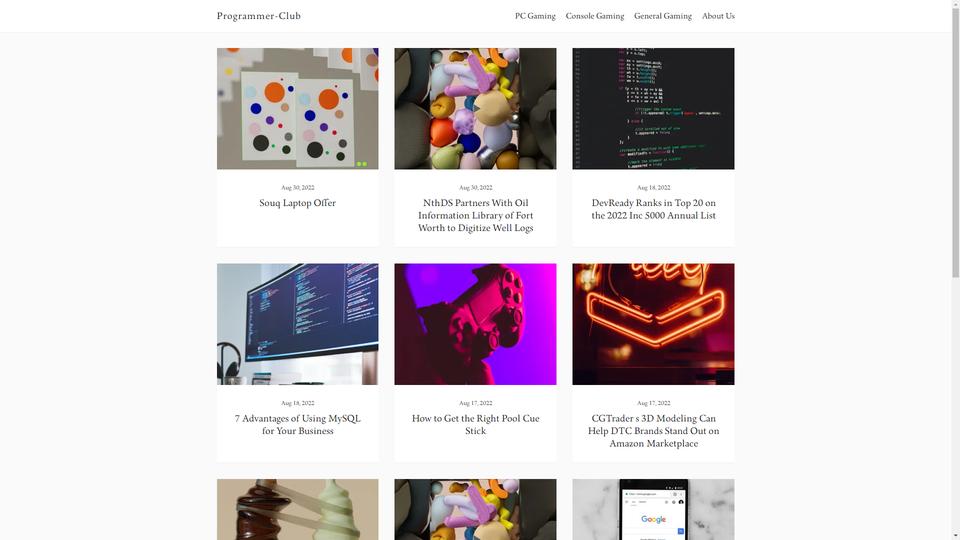Go to General Gaming section
The width and height of the screenshot is (960, 540).
click(662, 16)
